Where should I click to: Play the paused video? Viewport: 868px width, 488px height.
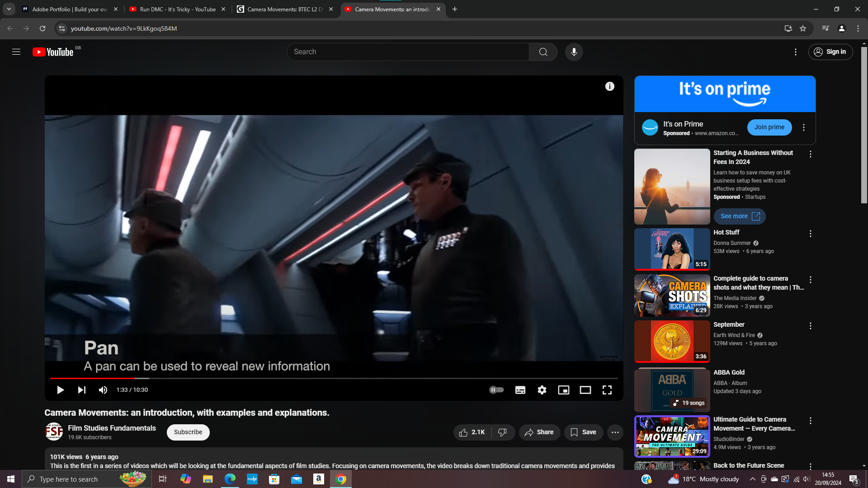(x=60, y=390)
